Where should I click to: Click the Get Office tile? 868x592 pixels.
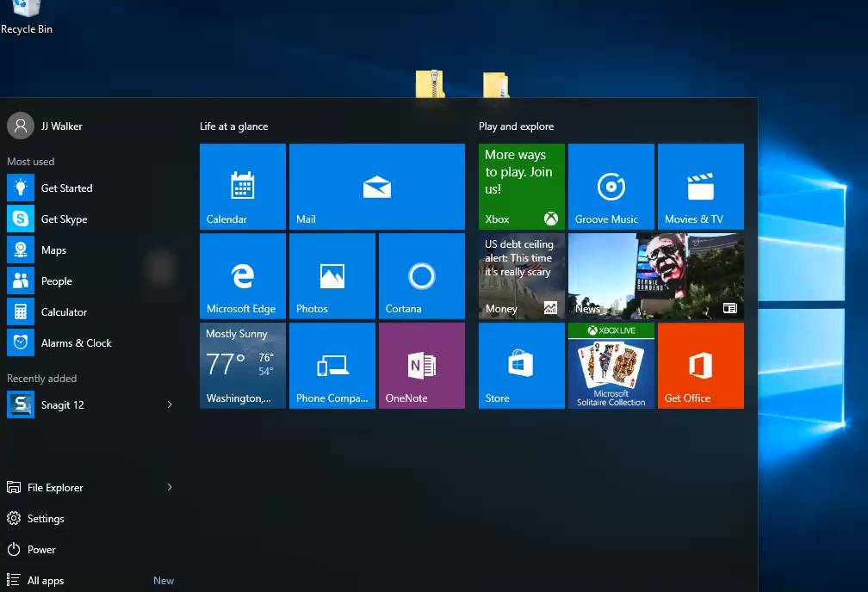[x=701, y=366]
